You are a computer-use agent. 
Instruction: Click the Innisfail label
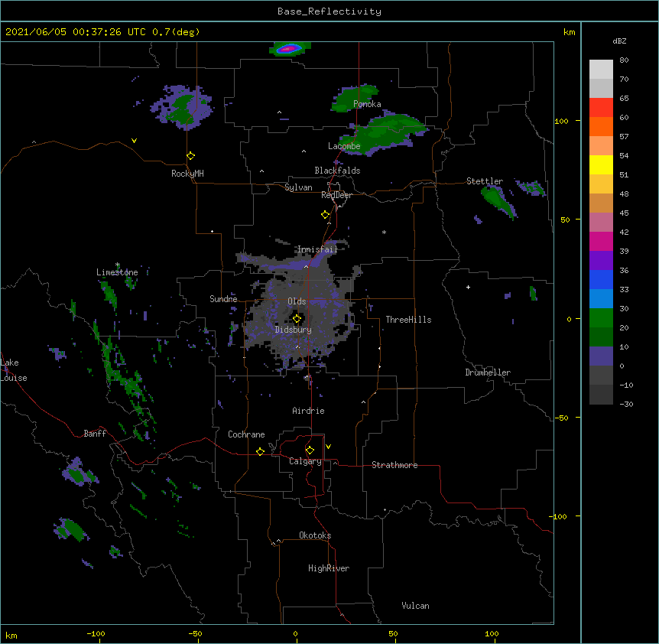pos(317,249)
